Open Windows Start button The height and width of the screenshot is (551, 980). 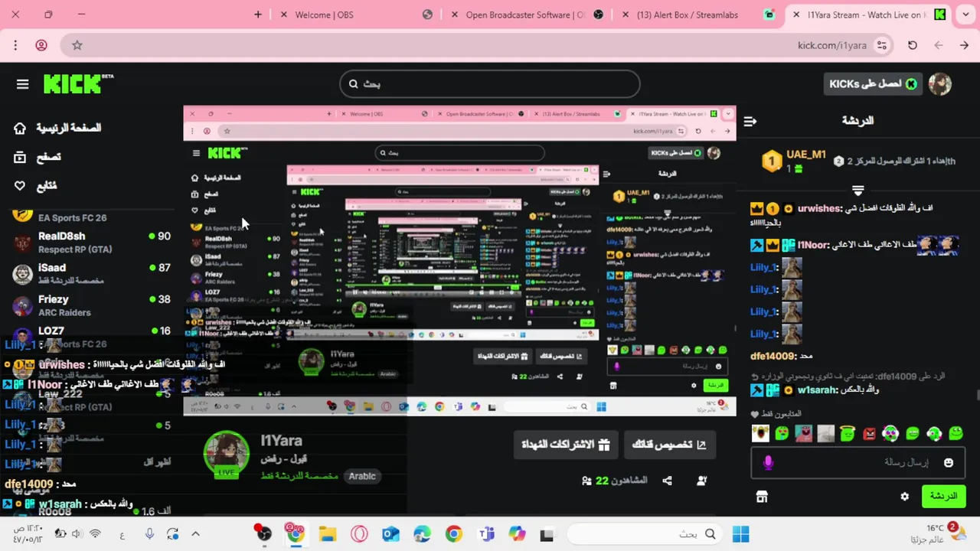coord(740,534)
